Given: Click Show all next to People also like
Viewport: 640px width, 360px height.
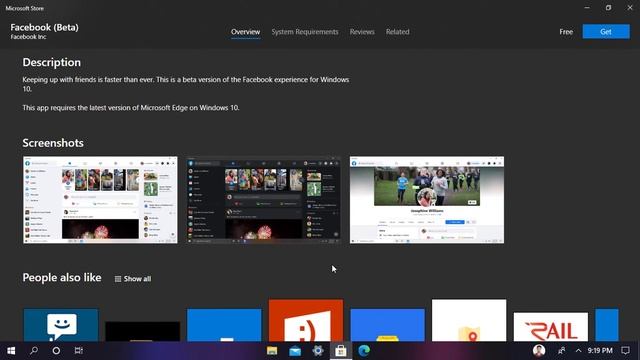Looking at the screenshot, I should click(x=133, y=279).
